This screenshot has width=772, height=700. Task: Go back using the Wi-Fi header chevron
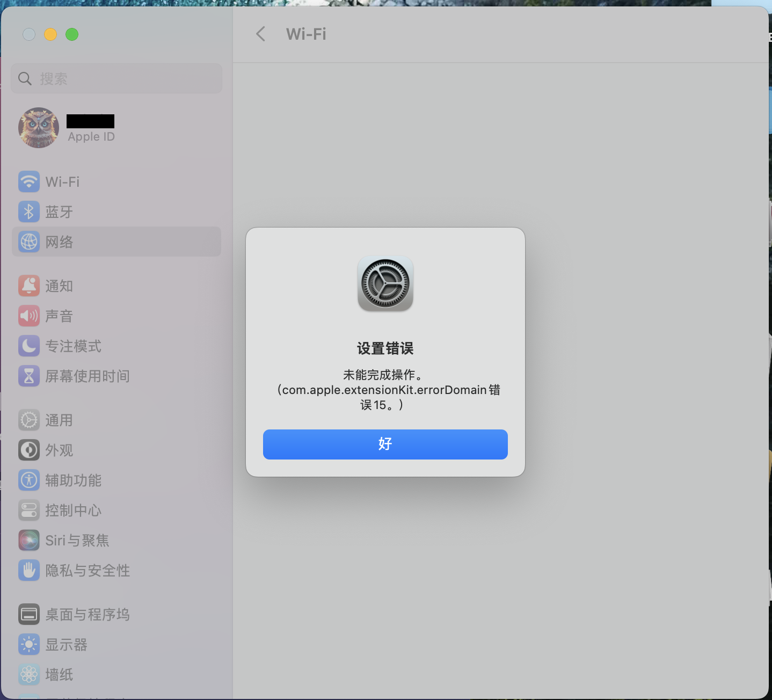click(261, 34)
